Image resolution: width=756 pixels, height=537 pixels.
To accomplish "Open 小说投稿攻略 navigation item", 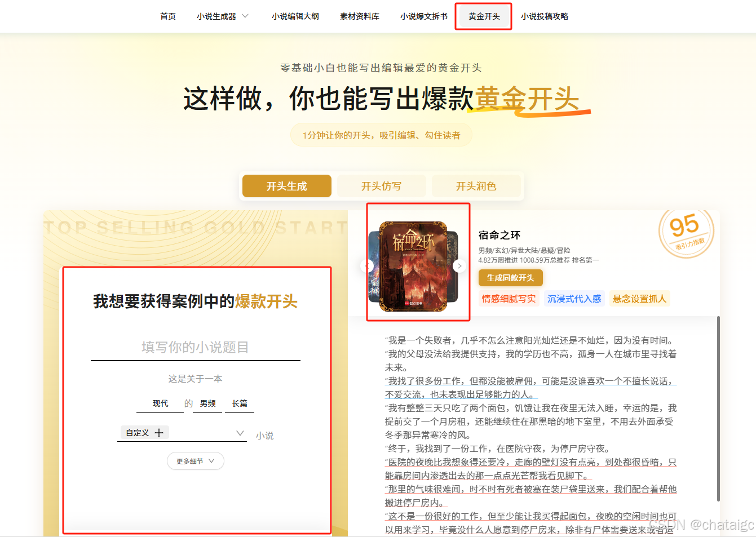I will click(545, 16).
